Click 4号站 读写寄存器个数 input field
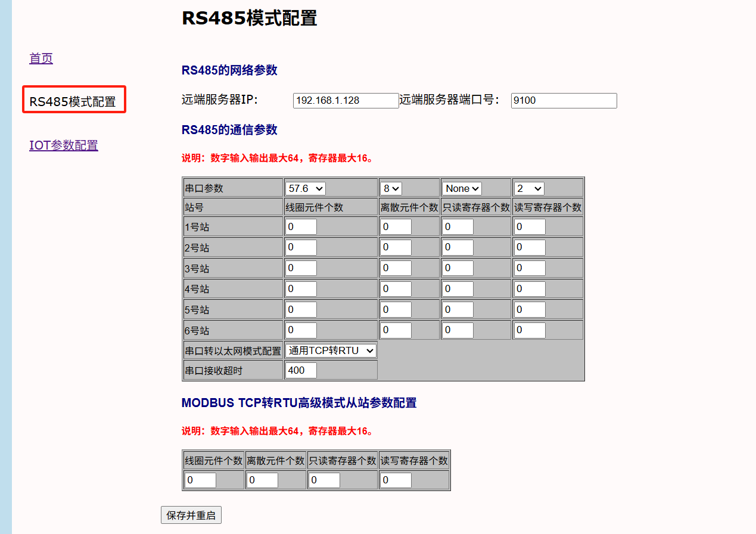The height and width of the screenshot is (534, 756). coord(530,289)
